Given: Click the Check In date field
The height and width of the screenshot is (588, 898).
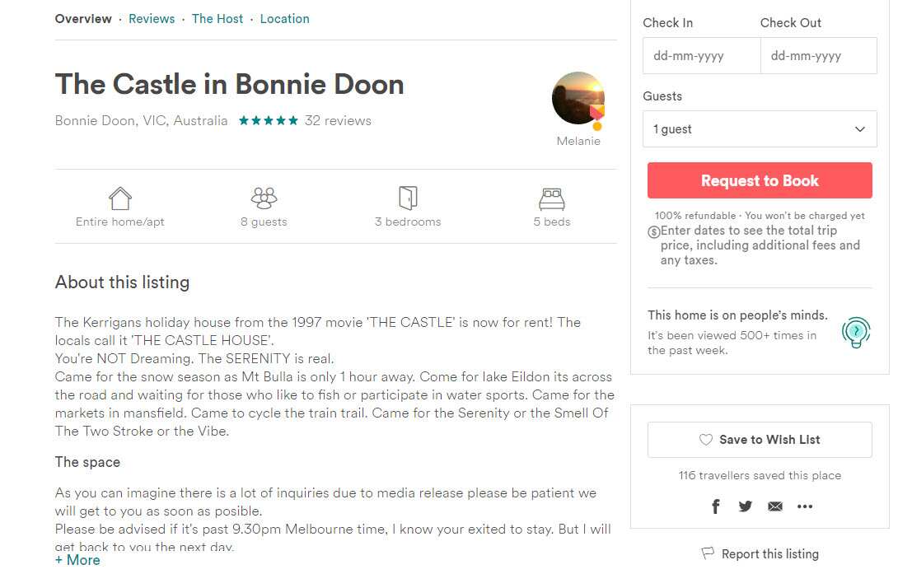Looking at the screenshot, I should coord(701,55).
